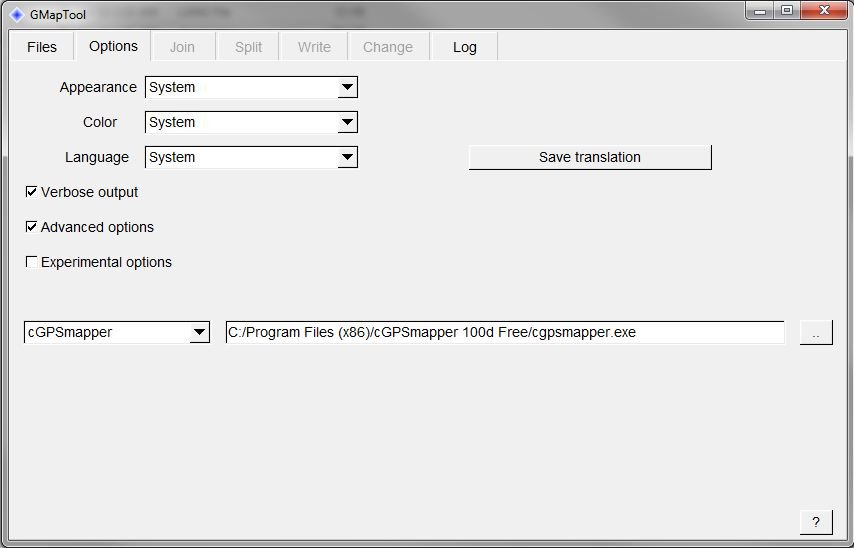Disable the Verbose output checkbox
This screenshot has width=854, height=548.
click(32, 192)
